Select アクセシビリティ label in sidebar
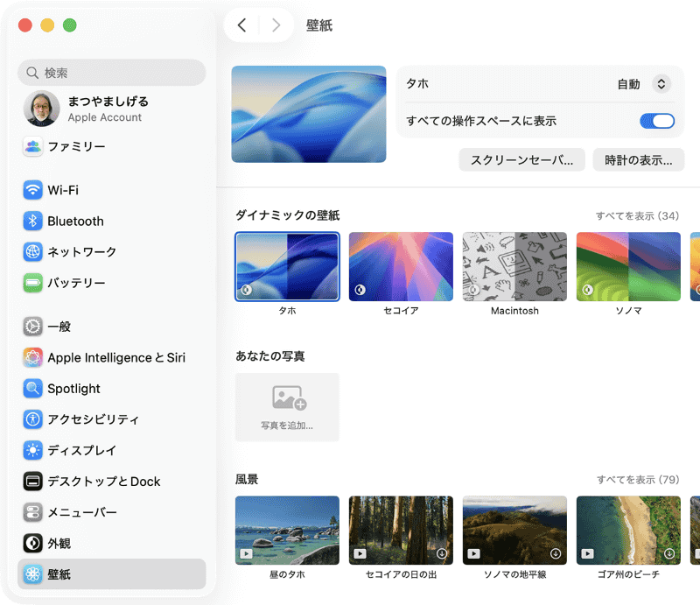700x605 pixels. tap(94, 419)
